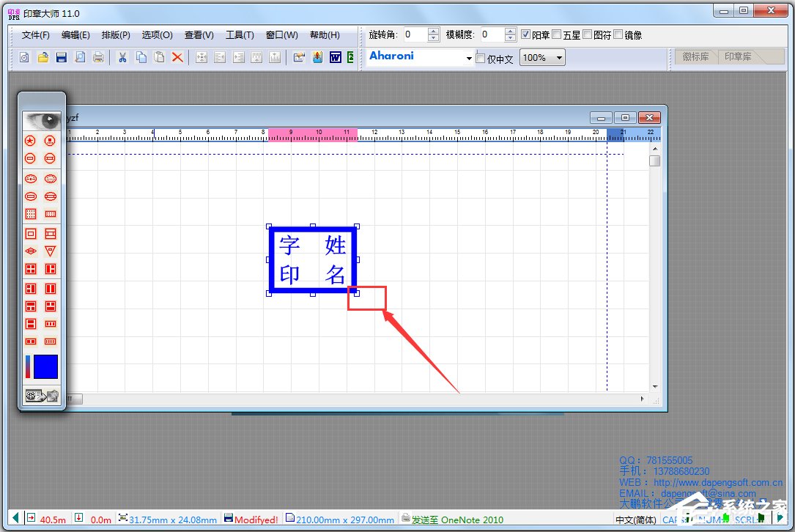795x532 pixels.
Task: Toggle the 阳章 checkbox
Action: coord(526,34)
